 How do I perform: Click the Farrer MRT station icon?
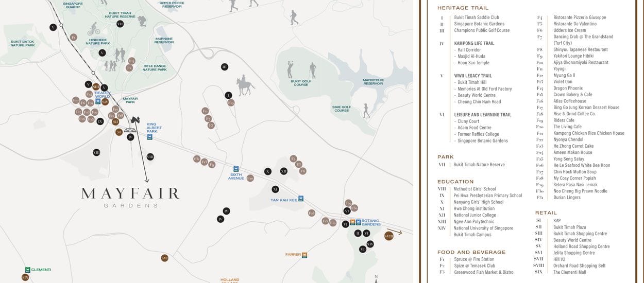tap(304, 255)
